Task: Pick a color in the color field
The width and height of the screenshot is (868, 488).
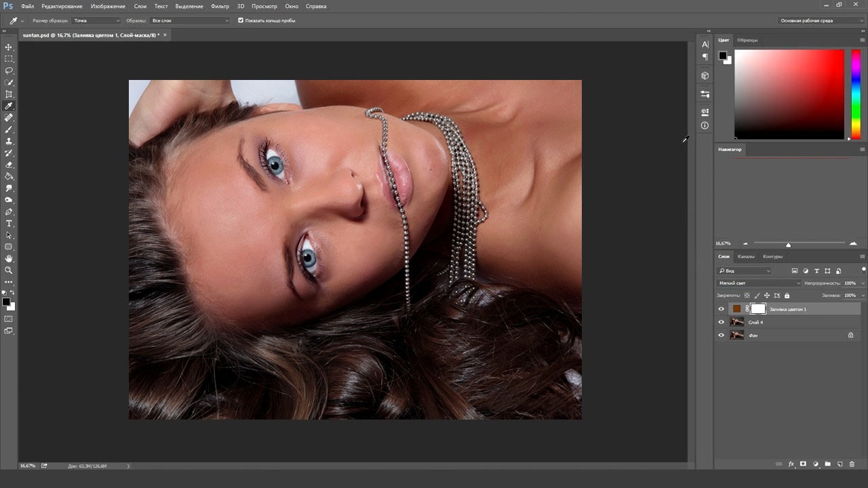Action: pyautogui.click(x=789, y=94)
